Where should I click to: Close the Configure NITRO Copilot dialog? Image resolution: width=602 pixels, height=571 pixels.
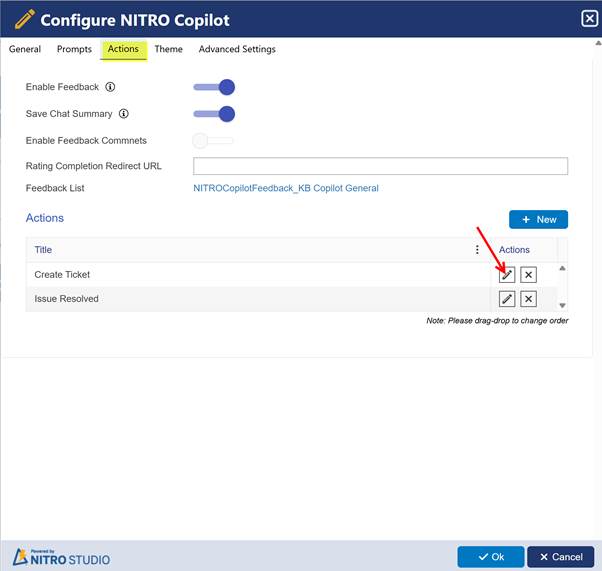[x=589, y=18]
